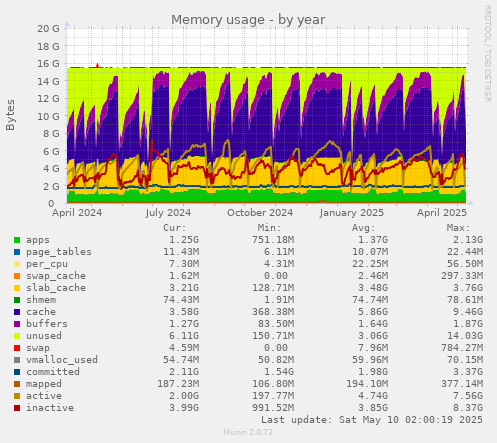
Task: Click the red swap legend swatch
Action: [x=17, y=348]
